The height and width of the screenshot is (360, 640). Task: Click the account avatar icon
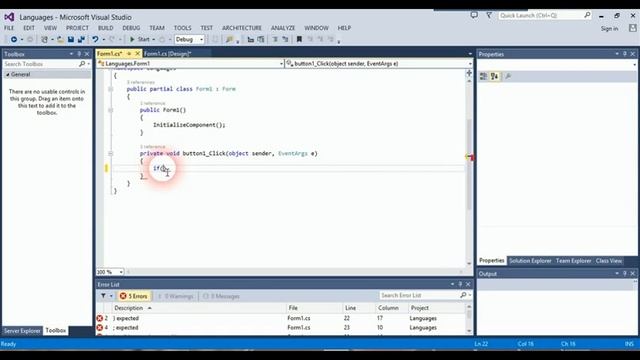[x=632, y=28]
